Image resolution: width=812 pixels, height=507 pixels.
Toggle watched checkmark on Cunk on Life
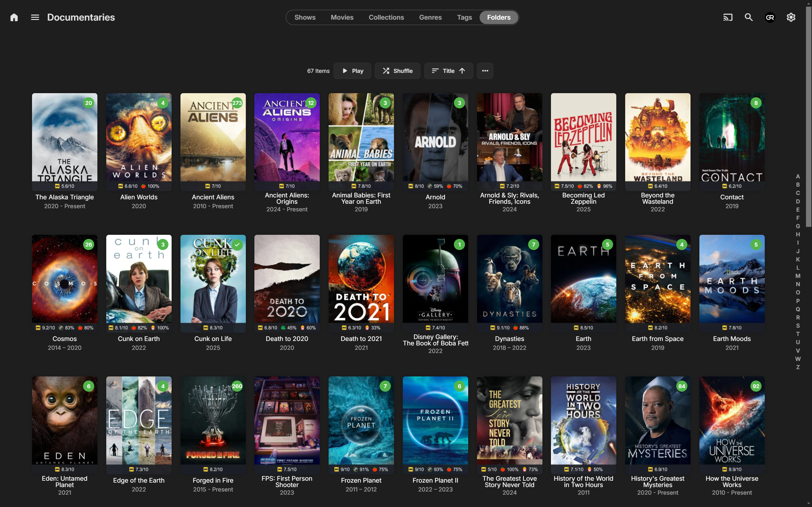[x=237, y=245]
